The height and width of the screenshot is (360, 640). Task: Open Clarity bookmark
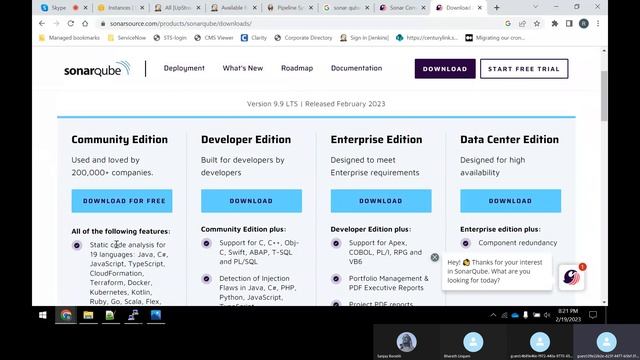click(x=253, y=38)
